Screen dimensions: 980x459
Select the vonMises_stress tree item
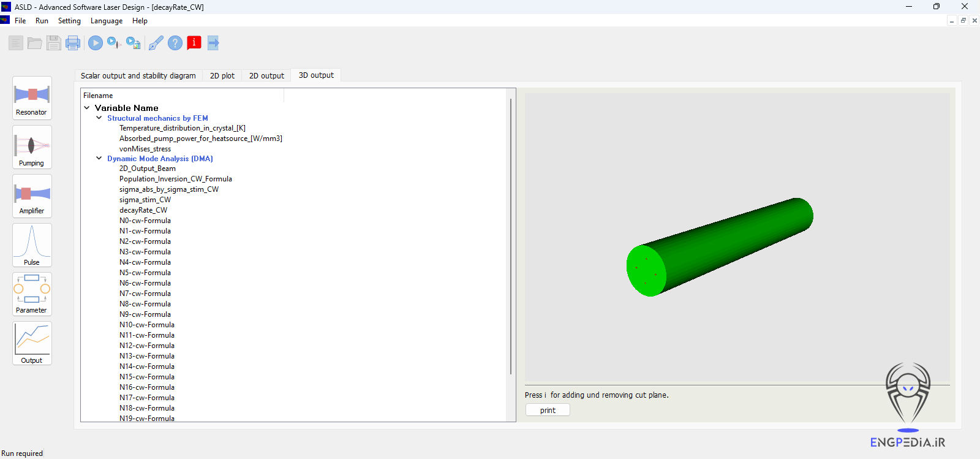(145, 149)
